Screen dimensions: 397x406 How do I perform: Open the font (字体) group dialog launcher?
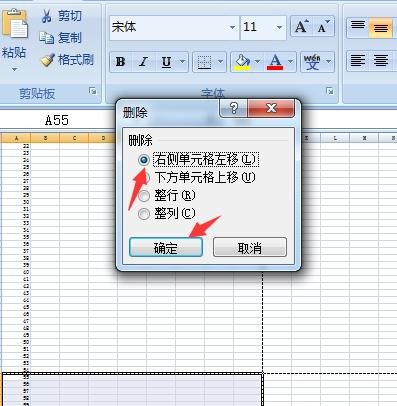[330, 91]
